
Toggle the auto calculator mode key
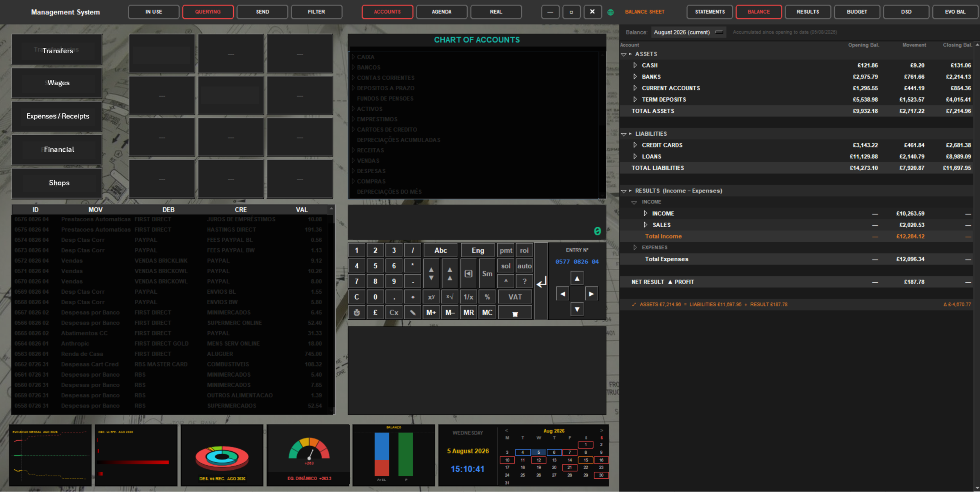click(524, 266)
